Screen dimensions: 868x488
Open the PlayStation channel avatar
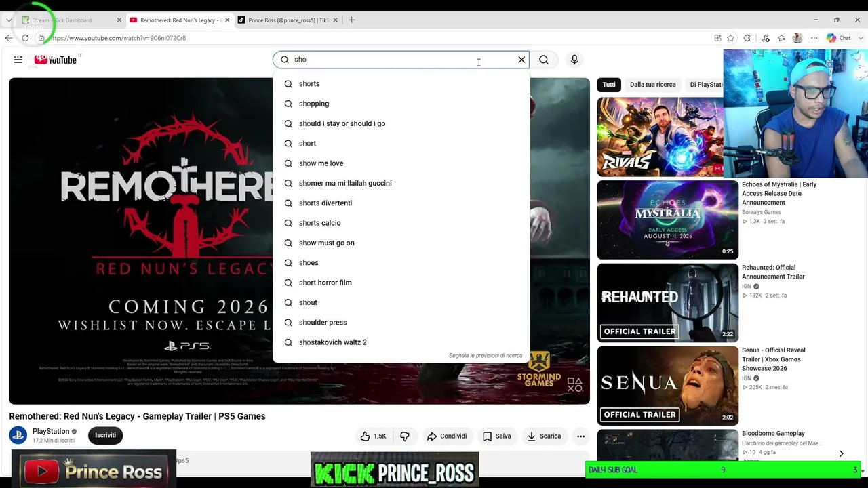(18, 435)
